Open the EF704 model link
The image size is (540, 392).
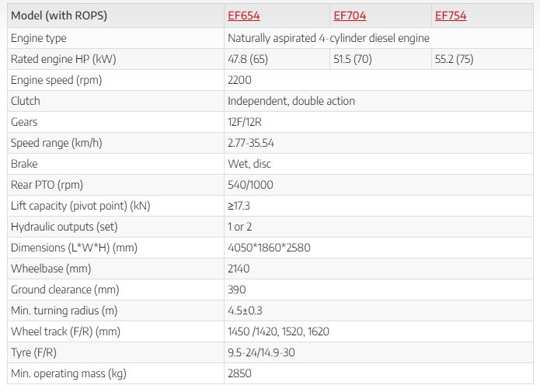pyautogui.click(x=350, y=16)
